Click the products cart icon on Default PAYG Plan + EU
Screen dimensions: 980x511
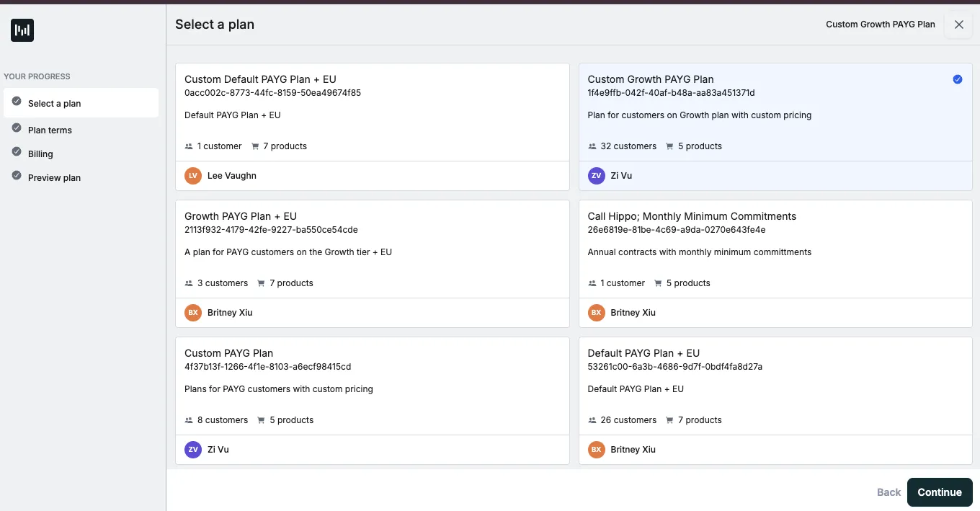click(x=669, y=420)
